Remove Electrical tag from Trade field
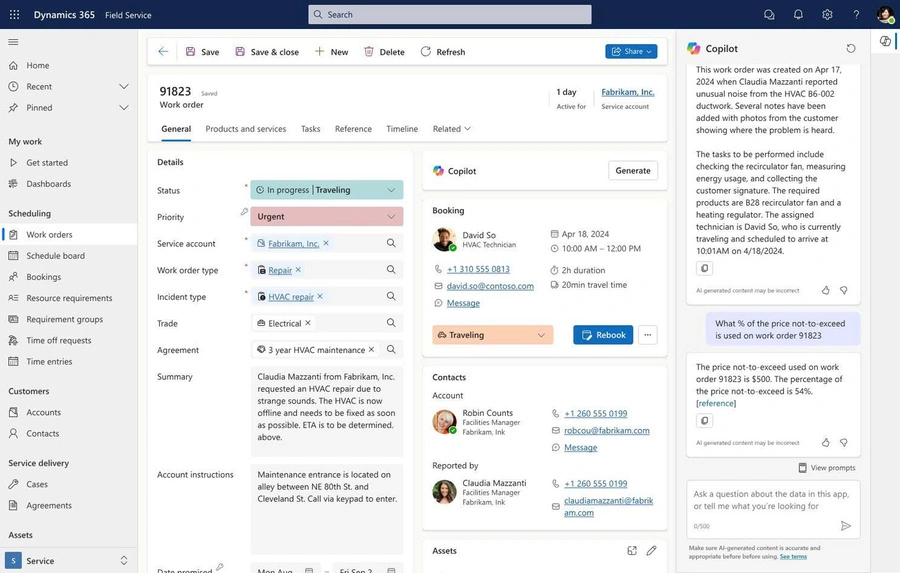This screenshot has width=900, height=573. (x=308, y=323)
